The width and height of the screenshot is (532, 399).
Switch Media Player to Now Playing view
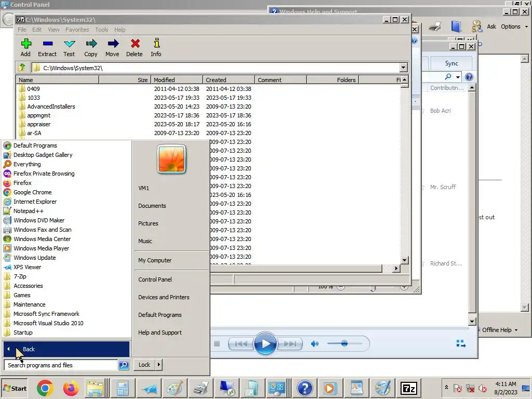point(461,344)
